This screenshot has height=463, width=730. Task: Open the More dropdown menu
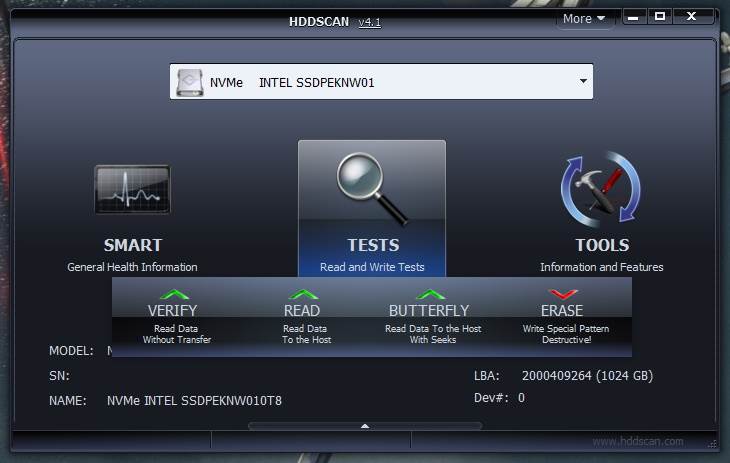click(583, 18)
